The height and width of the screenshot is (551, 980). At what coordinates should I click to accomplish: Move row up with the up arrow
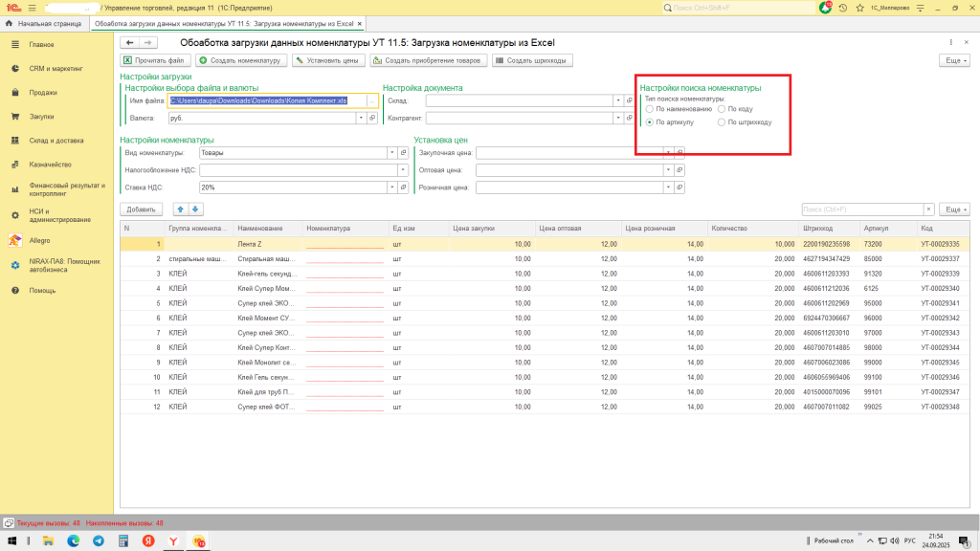[x=180, y=209]
